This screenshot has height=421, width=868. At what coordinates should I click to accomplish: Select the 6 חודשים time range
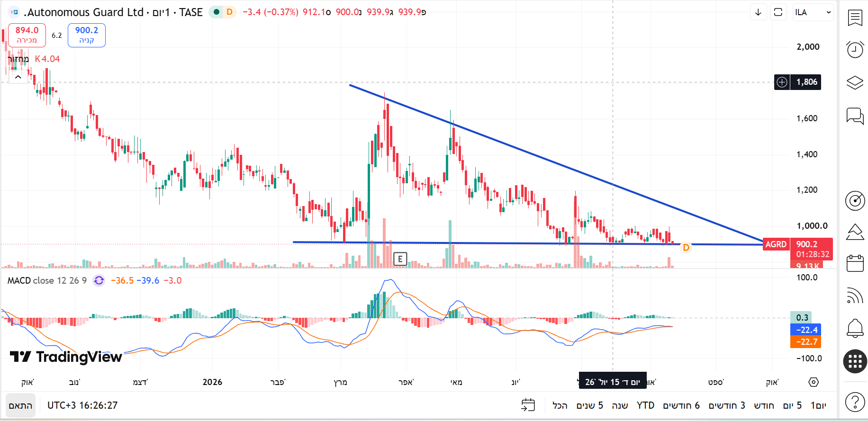click(681, 405)
